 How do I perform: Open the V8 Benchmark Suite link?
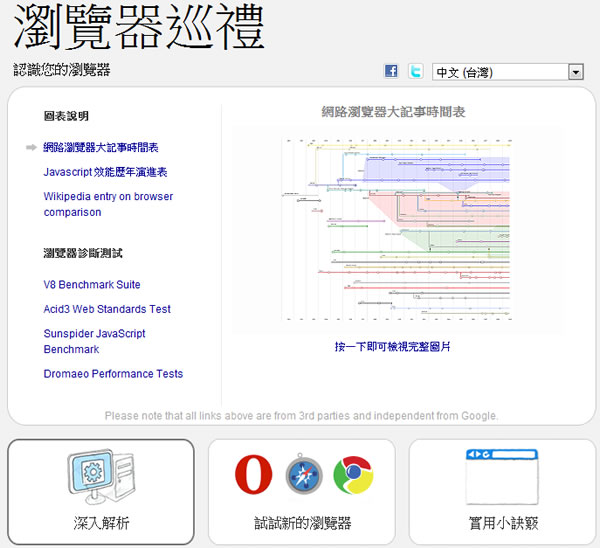92,285
